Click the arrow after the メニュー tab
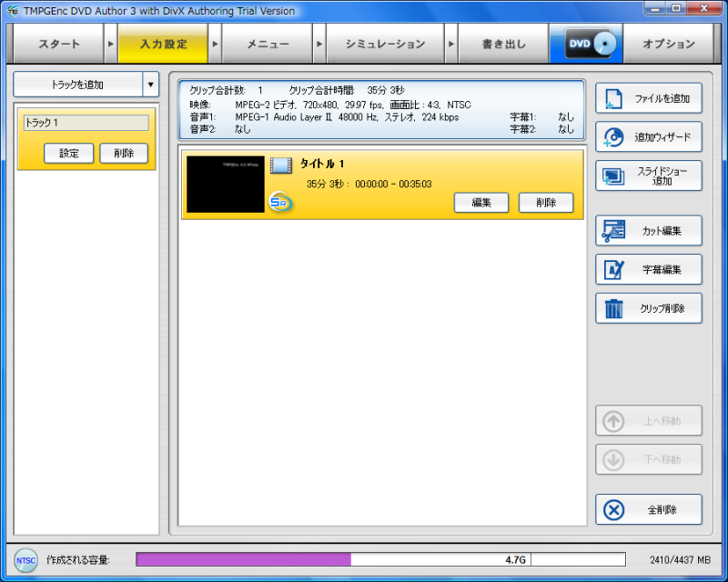This screenshot has height=582, width=728. click(x=319, y=44)
